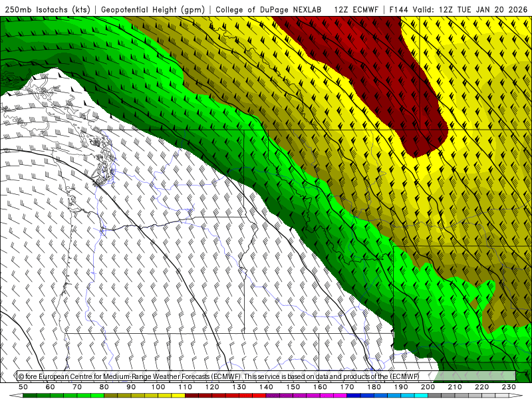The image size is (532, 399).
Task: Click the 12Z ECMWF model run label
Action: click(x=356, y=10)
